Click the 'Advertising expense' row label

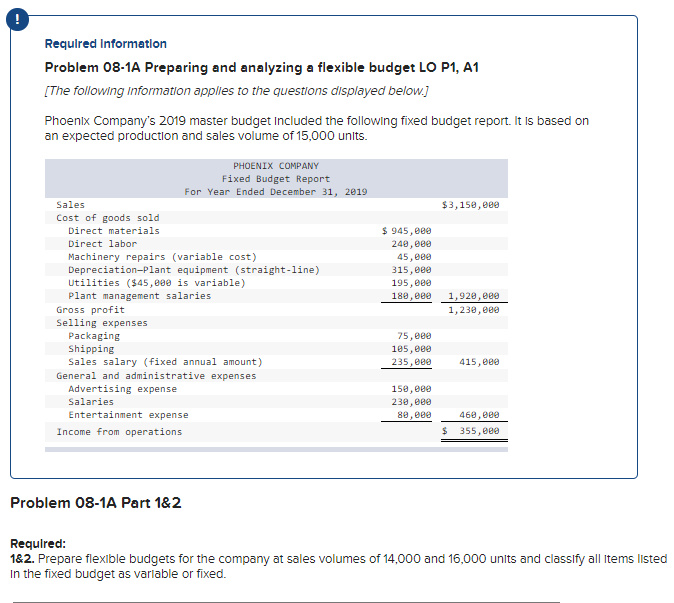pos(123,389)
